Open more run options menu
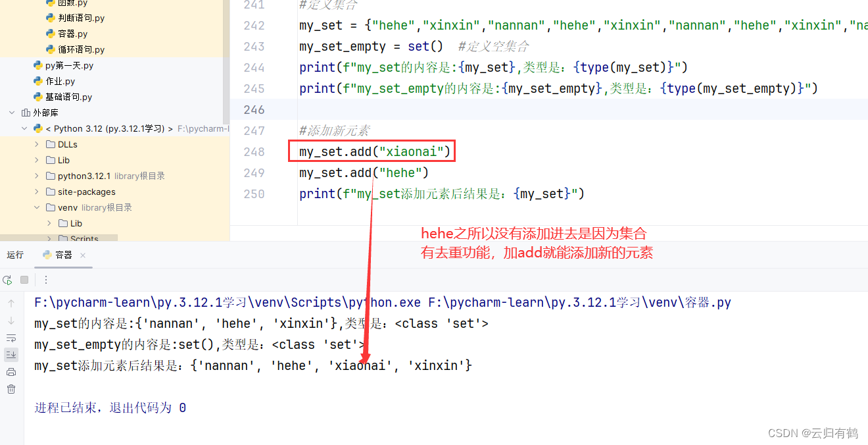This screenshot has height=445, width=868. point(46,280)
